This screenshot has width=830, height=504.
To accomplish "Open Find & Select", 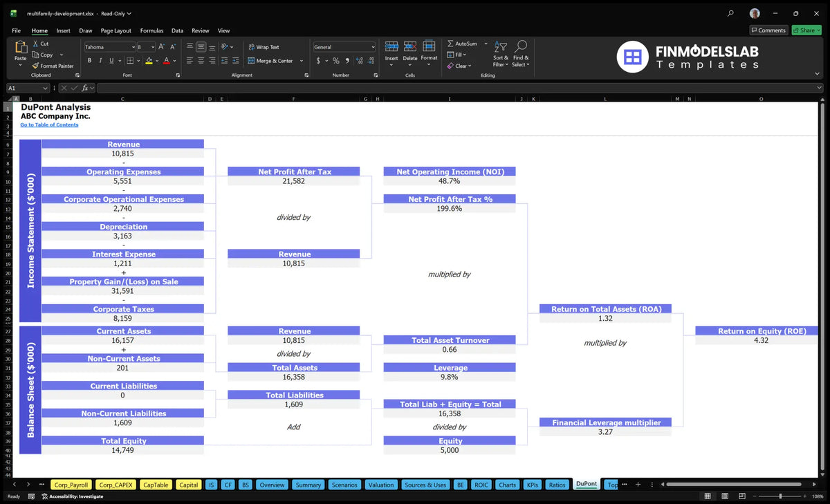I will point(521,53).
